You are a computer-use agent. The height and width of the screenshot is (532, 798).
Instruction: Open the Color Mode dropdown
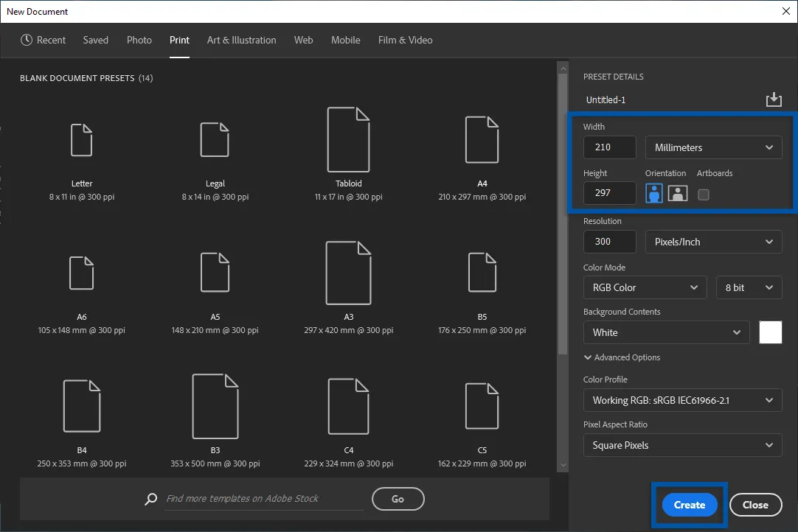[x=645, y=287]
